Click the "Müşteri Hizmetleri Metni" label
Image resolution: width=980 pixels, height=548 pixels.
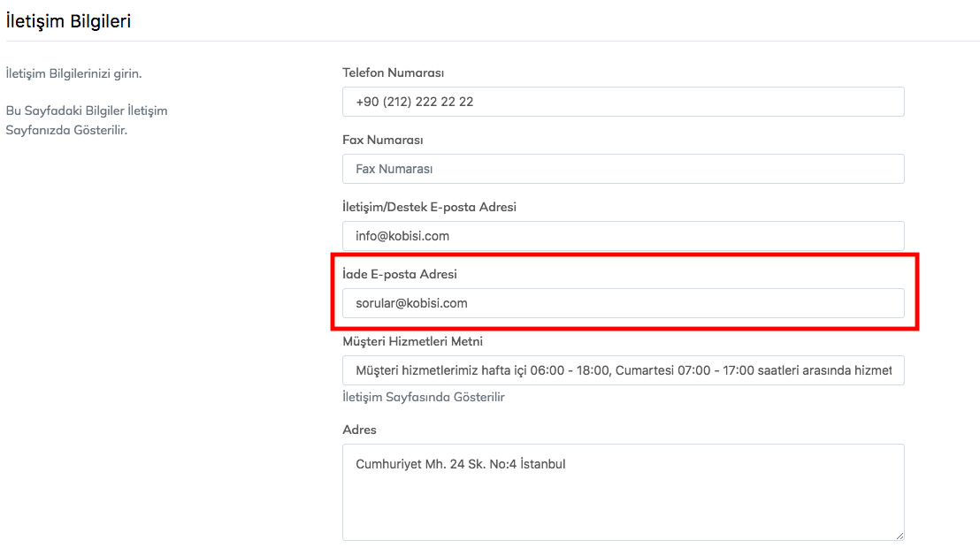click(412, 341)
